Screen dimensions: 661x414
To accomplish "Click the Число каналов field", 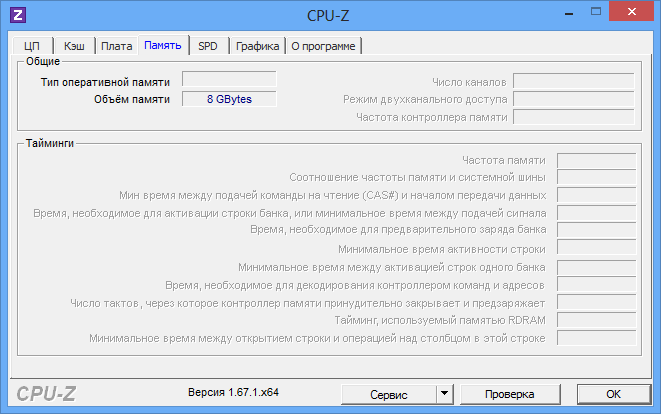I will pyautogui.click(x=574, y=81).
